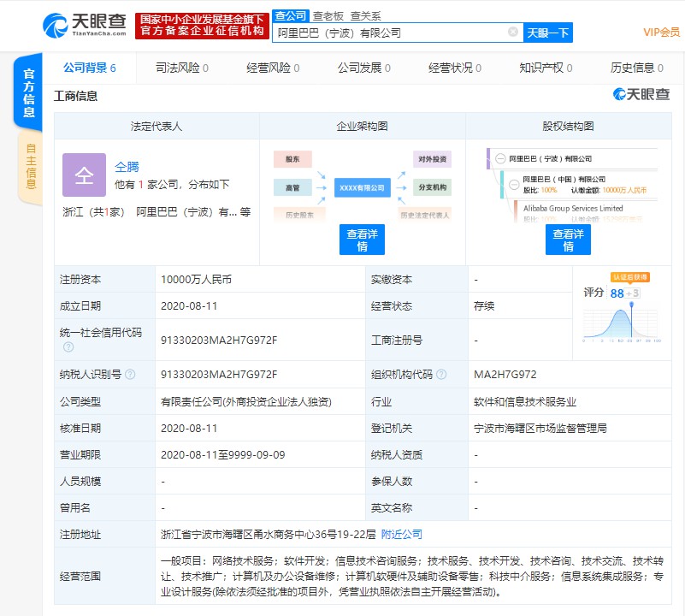685x616 pixels.
Task: Switch to 查老板 search mode
Action: click(329, 15)
